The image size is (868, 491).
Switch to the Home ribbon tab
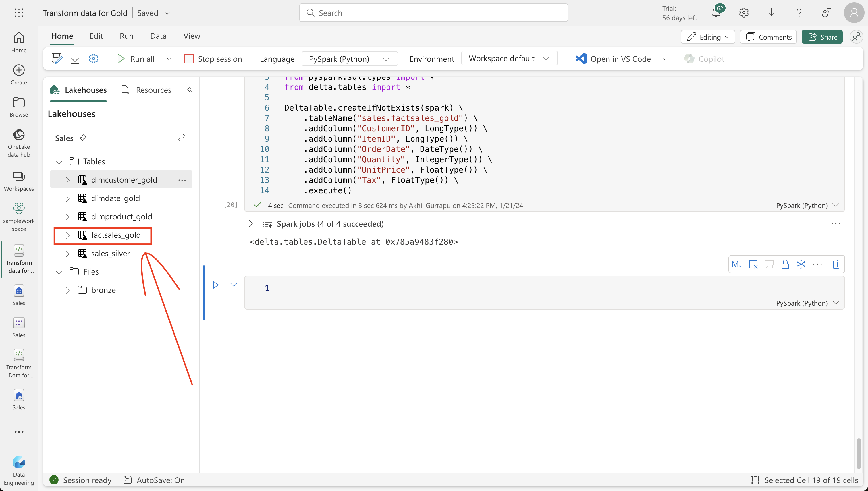point(62,36)
